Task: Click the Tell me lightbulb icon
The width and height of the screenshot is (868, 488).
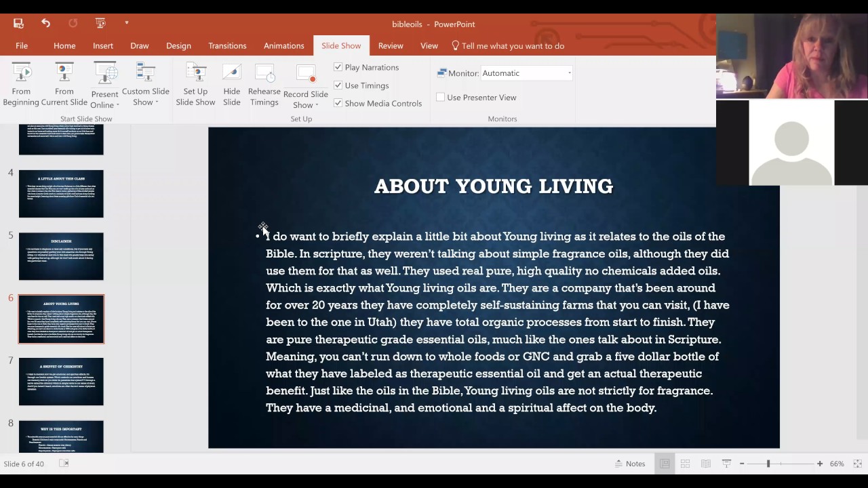Action: [456, 45]
